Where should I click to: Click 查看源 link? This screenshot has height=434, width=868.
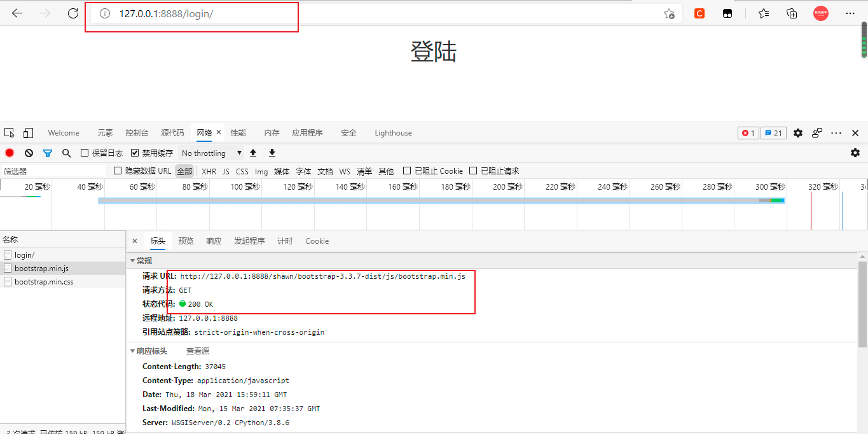(x=197, y=351)
